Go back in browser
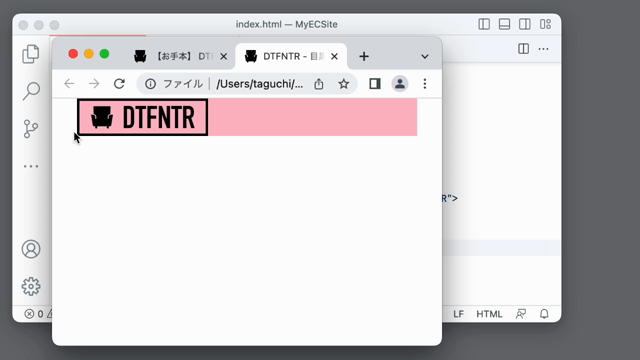Image resolution: width=640 pixels, height=360 pixels. tap(69, 84)
